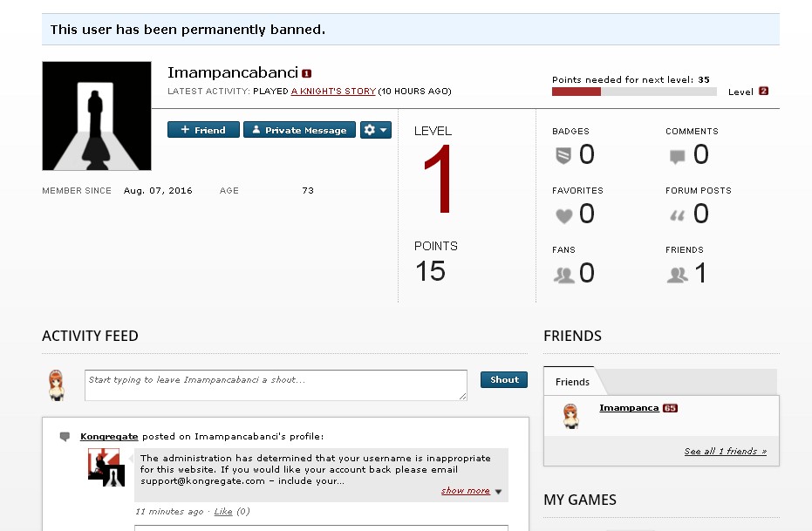812x531 pixels.
Task: Like Kongregate's post on the feed
Action: coord(223,512)
